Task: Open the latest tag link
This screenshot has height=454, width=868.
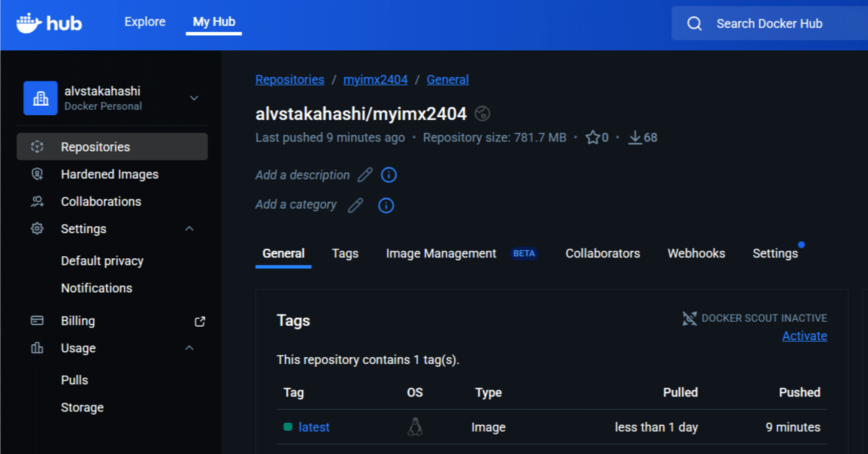Action: (x=314, y=427)
